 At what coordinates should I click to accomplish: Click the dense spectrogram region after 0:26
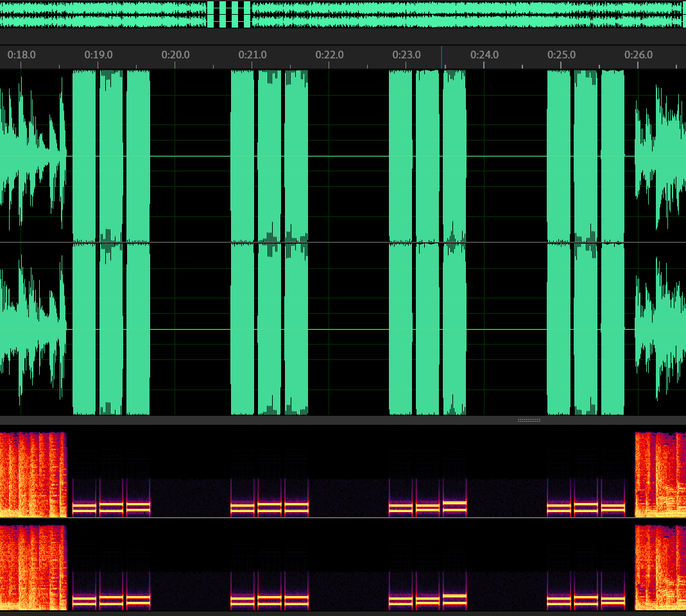[x=660, y=475]
